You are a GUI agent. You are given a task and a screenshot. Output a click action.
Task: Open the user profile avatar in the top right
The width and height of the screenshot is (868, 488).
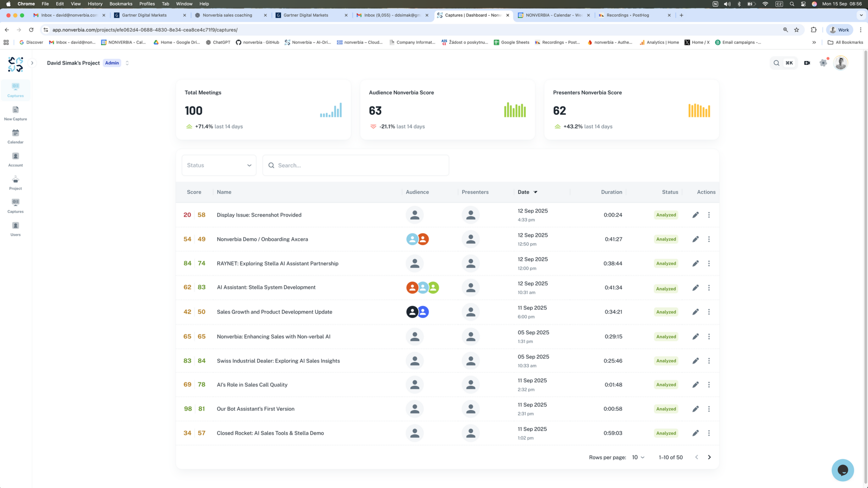coord(840,63)
